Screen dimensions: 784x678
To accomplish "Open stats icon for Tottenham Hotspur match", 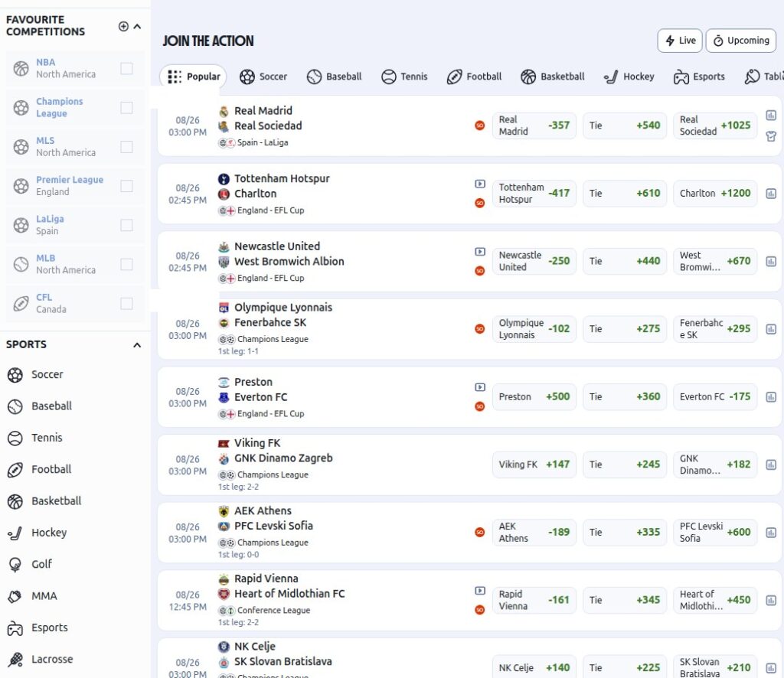I will click(771, 194).
